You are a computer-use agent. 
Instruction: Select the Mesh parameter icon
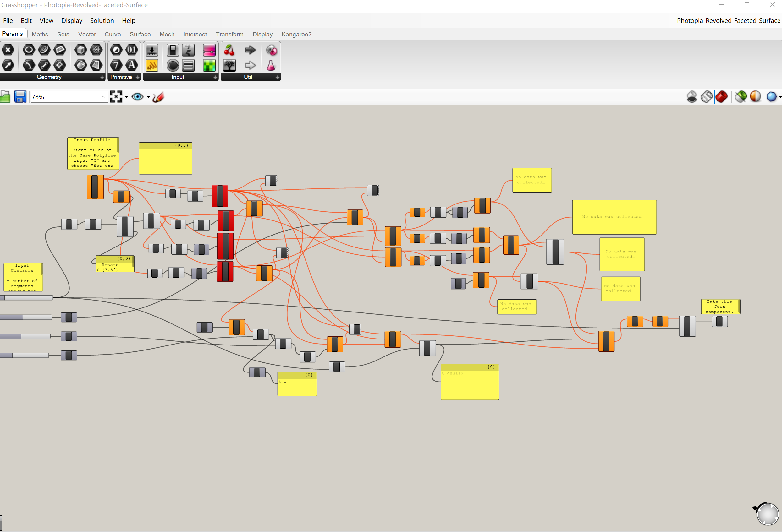(96, 50)
